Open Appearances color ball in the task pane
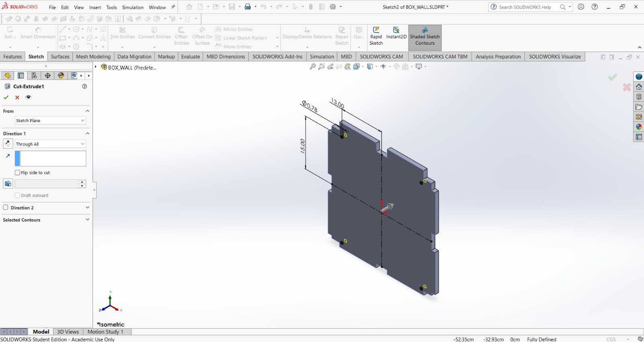This screenshot has width=644, height=342. [x=639, y=127]
